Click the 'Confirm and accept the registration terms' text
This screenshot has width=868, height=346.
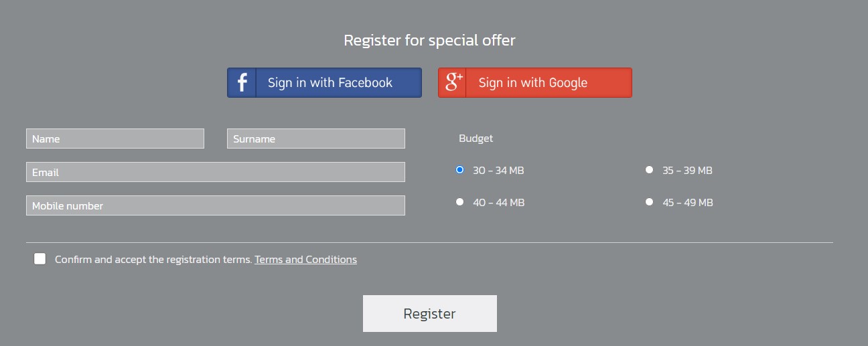pos(153,260)
